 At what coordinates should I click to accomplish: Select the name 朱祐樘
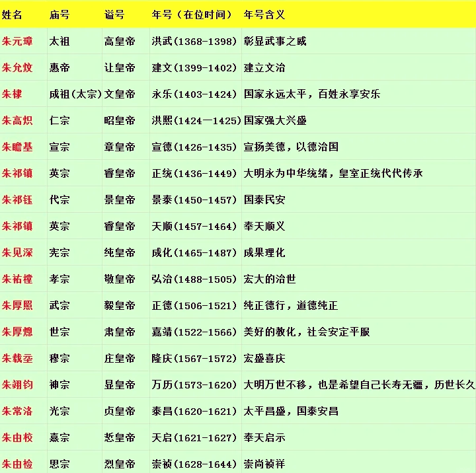pyautogui.click(x=17, y=279)
